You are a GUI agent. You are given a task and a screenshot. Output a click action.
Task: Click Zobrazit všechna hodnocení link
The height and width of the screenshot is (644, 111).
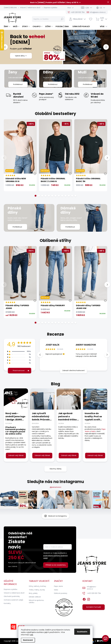[x=73, y=370]
